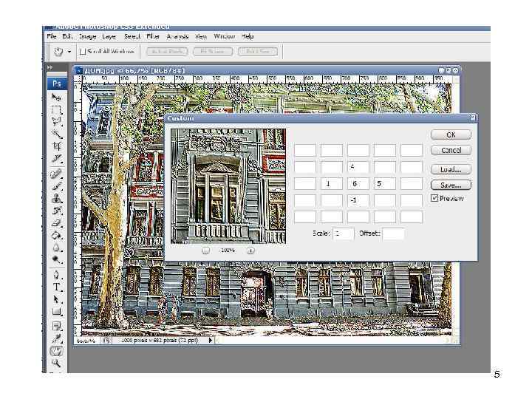Select the Polygonal Lasso tool
Image resolution: width=532 pixels, height=399 pixels.
(x=56, y=122)
